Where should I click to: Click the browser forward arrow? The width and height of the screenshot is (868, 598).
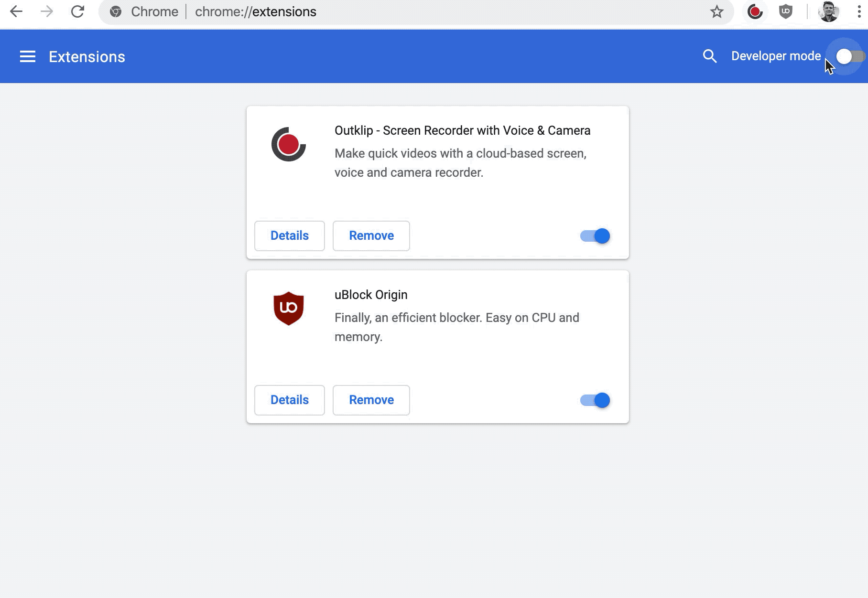[47, 11]
